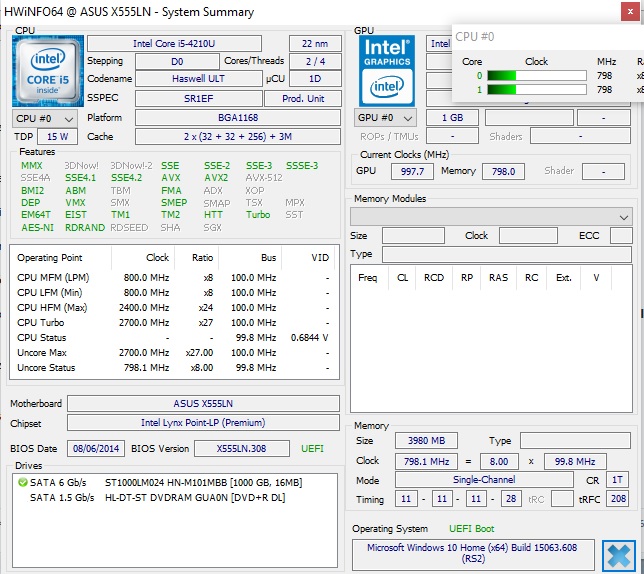Viewport: 644px width, 574px height.
Task: Click the TDP 15 W field
Action: (x=58, y=137)
